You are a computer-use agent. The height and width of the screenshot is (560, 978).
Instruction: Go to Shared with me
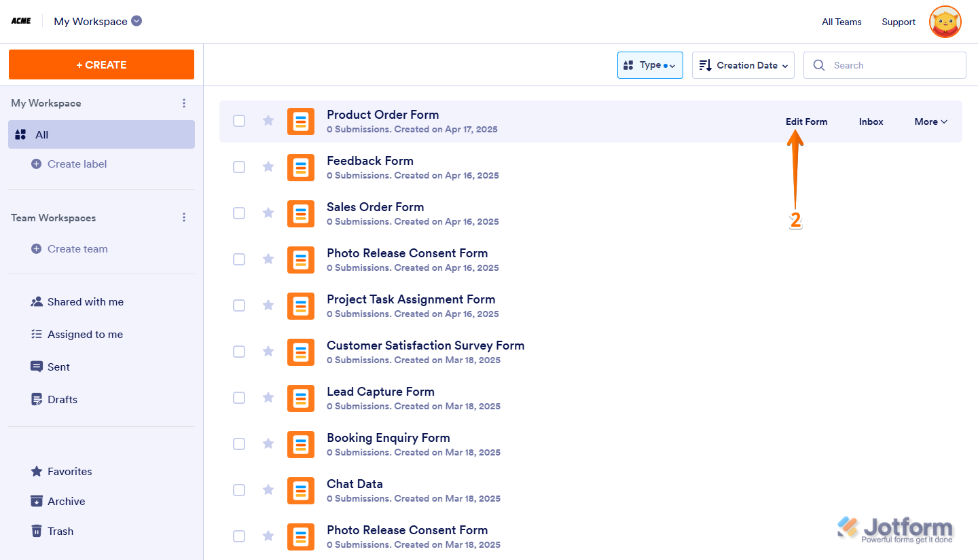point(85,302)
